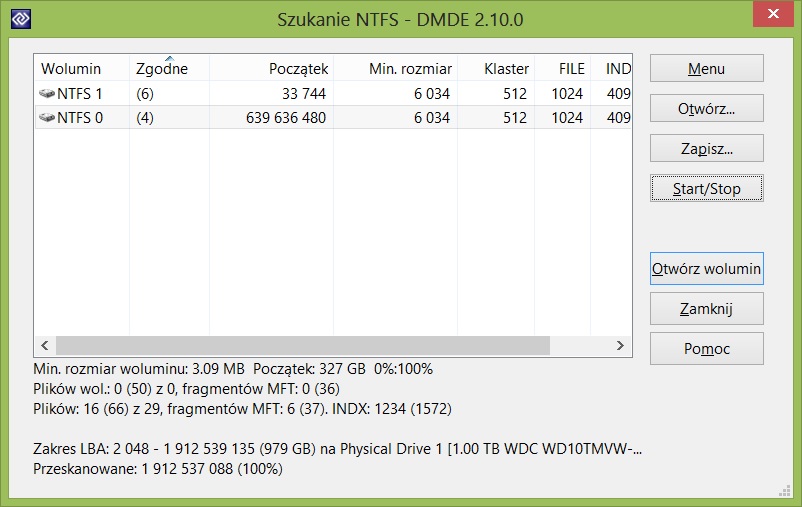The height and width of the screenshot is (507, 802).
Task: Open Pomoc help button
Action: pyautogui.click(x=706, y=348)
